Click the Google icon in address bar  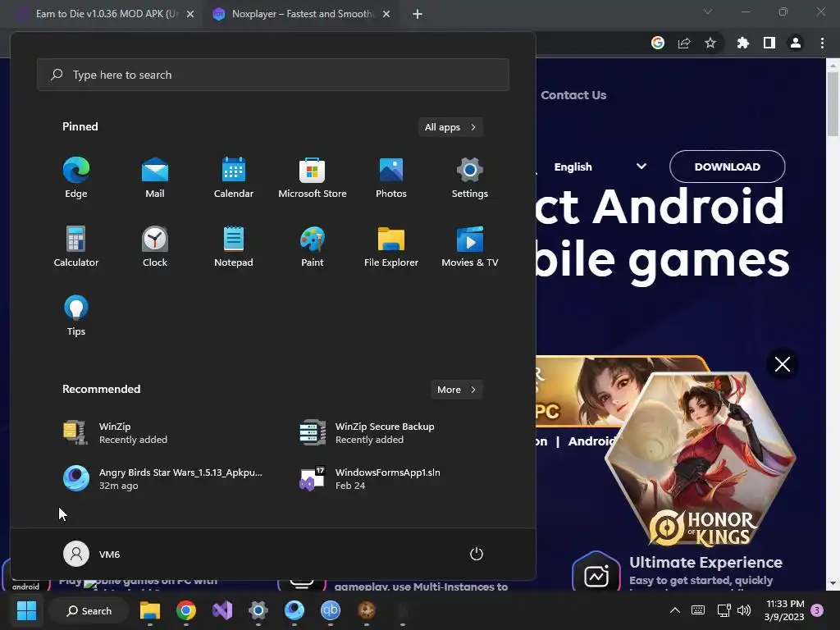click(658, 43)
